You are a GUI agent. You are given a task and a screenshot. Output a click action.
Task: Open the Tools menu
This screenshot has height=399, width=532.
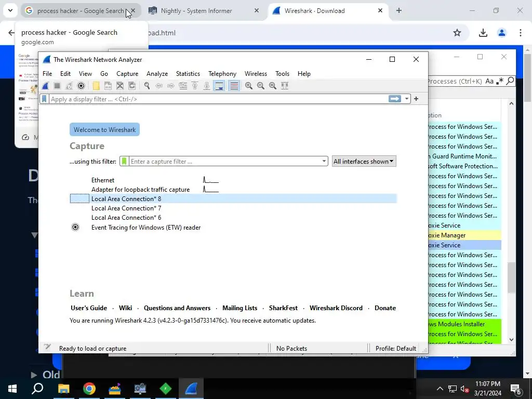coord(282,74)
